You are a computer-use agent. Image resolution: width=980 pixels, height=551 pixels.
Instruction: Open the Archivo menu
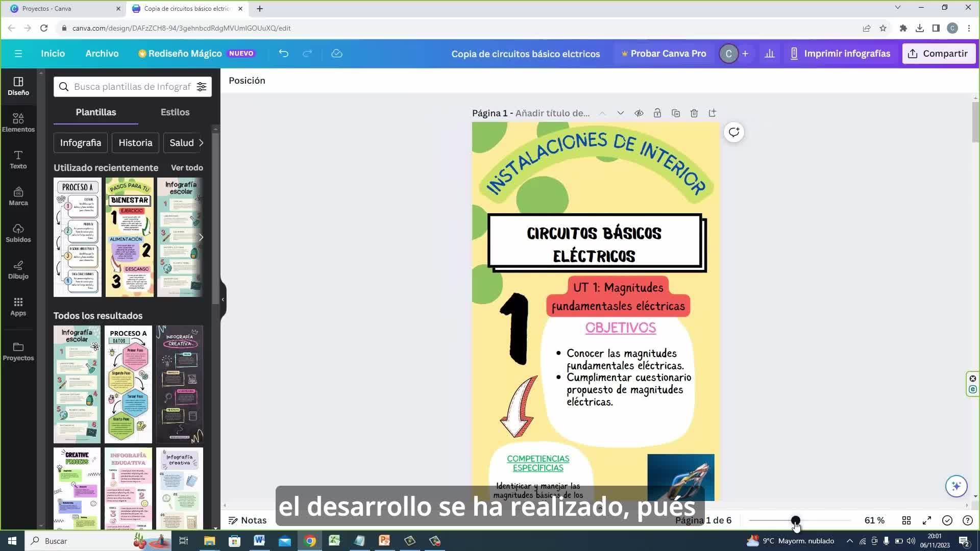[x=102, y=54]
